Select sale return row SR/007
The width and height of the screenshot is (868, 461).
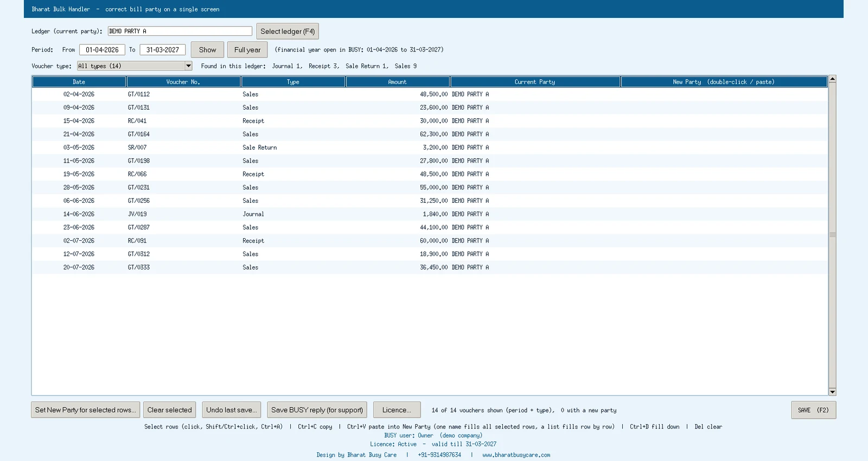pyautogui.click(x=430, y=148)
